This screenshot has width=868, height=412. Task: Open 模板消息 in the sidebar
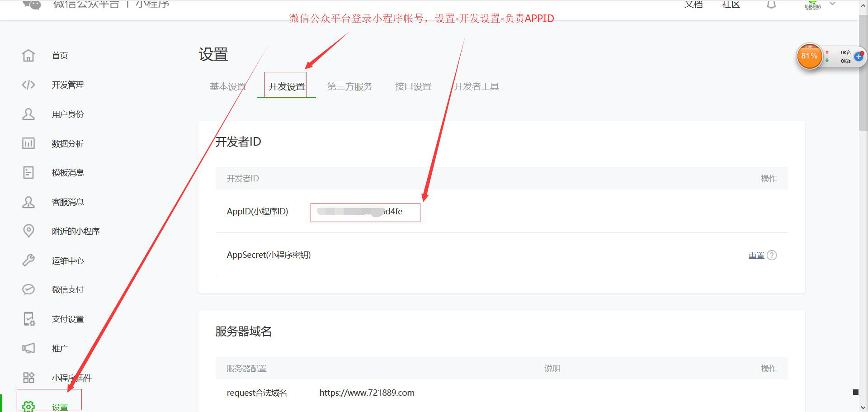(68, 173)
